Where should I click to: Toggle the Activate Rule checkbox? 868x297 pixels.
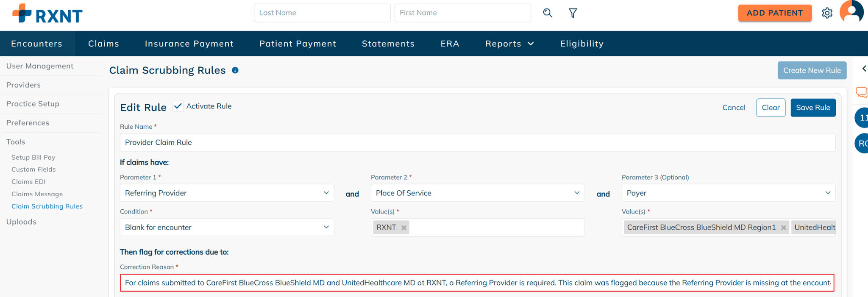[178, 106]
